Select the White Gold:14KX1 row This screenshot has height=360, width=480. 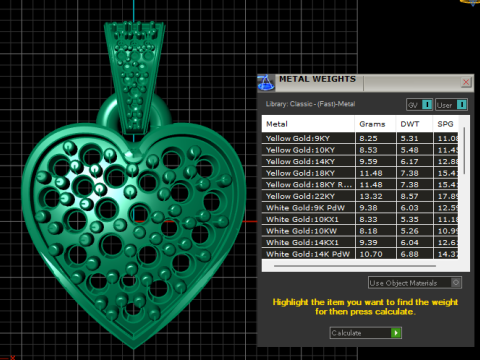point(360,242)
